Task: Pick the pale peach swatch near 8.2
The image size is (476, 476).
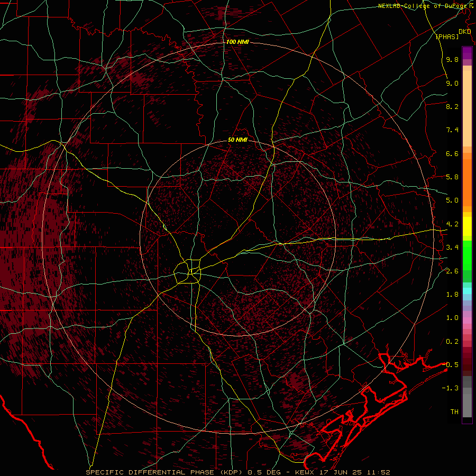Action: [467, 108]
